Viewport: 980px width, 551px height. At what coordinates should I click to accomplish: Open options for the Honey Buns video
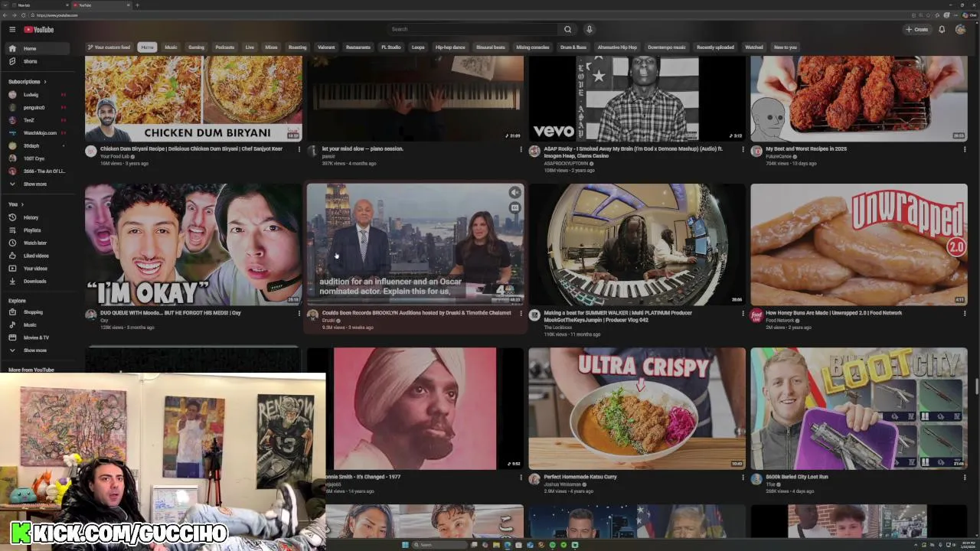pyautogui.click(x=965, y=313)
